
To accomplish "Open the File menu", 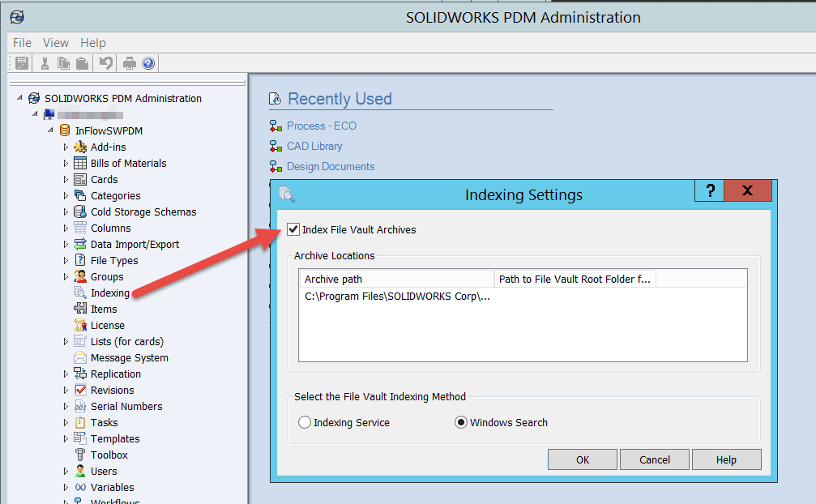I will click(22, 43).
